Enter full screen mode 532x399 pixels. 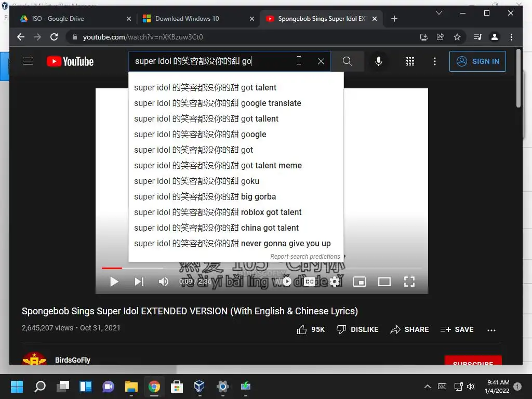coord(409,282)
